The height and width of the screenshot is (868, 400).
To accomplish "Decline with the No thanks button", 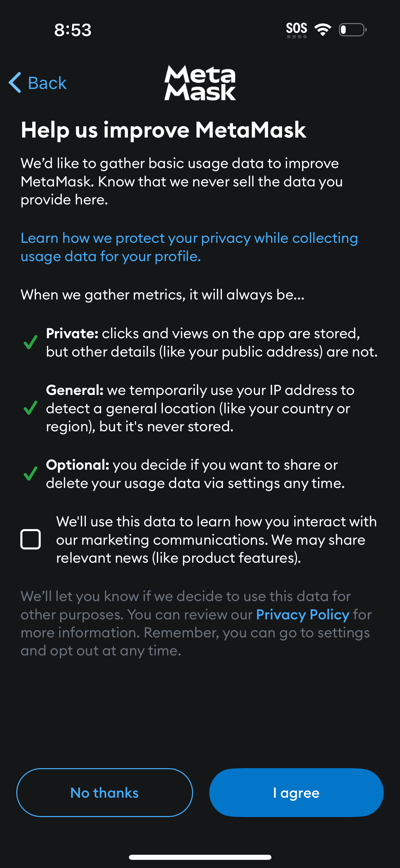I will (x=104, y=793).
